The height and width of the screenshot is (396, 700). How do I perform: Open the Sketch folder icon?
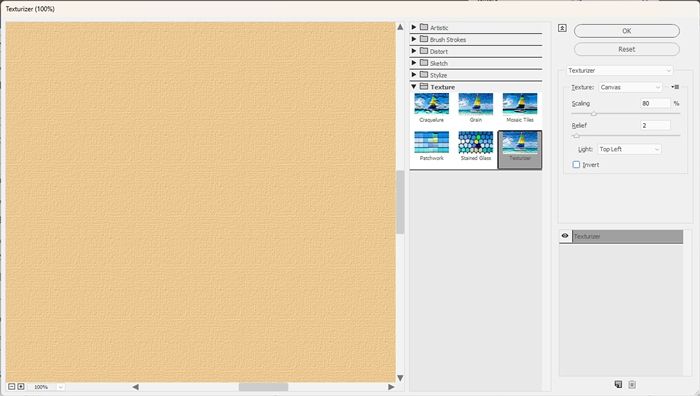click(424, 63)
